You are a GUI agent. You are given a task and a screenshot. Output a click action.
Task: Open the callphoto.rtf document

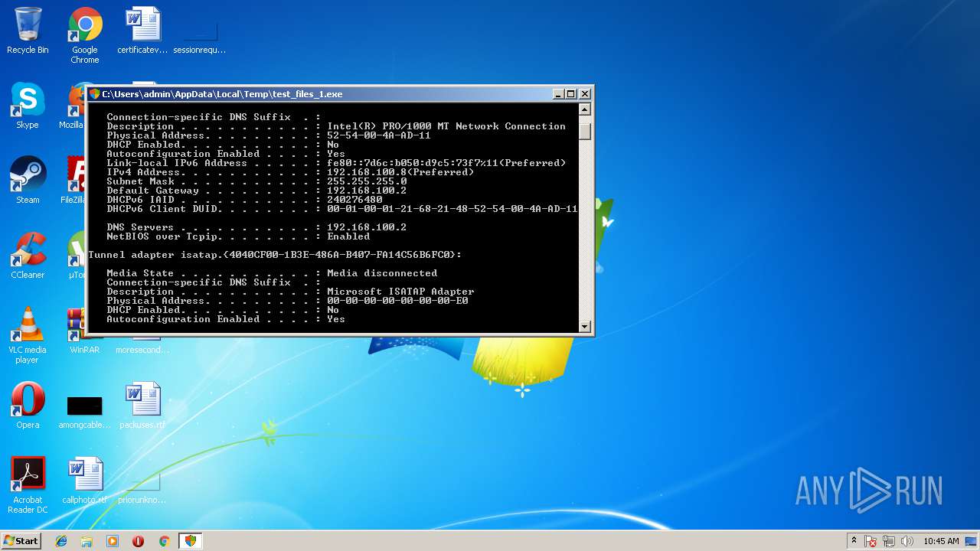pos(85,481)
